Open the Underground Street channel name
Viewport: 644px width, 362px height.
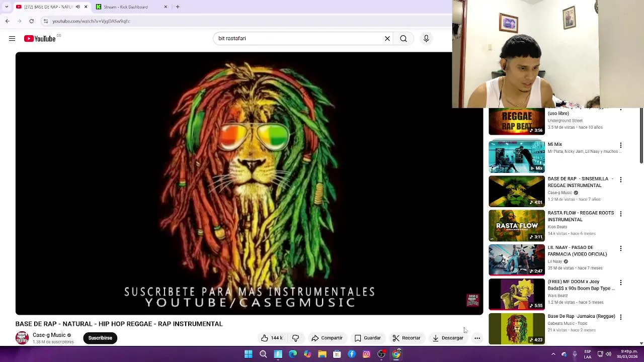(565, 121)
